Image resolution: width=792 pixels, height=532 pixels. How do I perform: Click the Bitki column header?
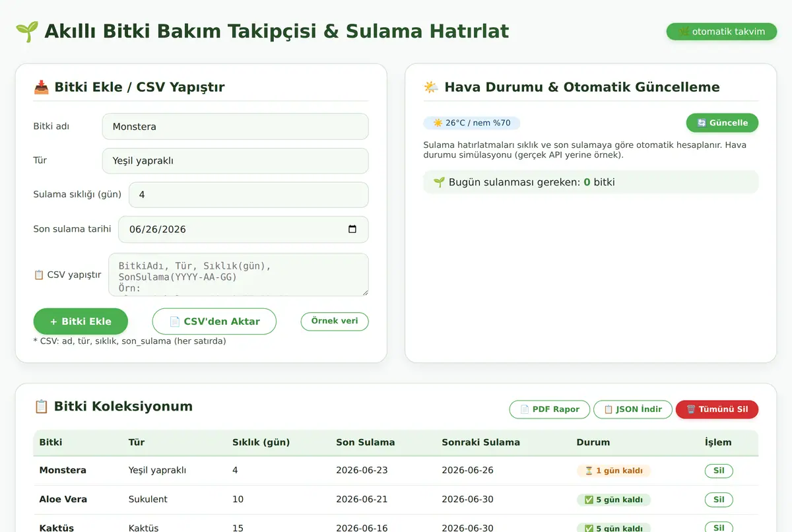coord(51,442)
